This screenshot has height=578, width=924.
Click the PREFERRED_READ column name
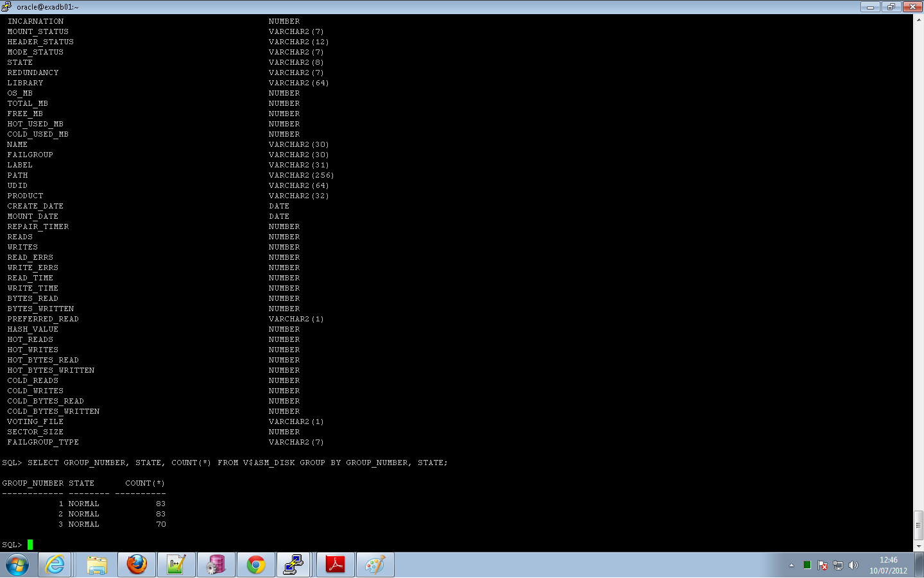[43, 319]
